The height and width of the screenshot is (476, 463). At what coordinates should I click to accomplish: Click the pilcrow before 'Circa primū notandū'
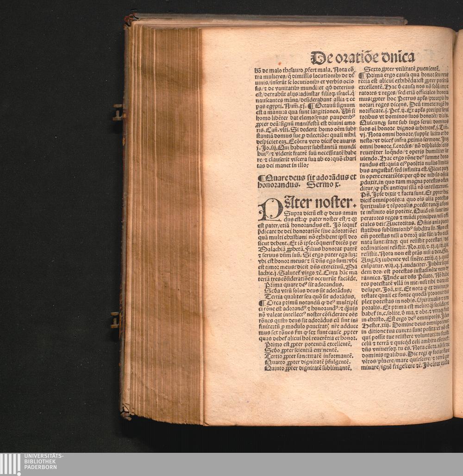[x=260, y=303]
